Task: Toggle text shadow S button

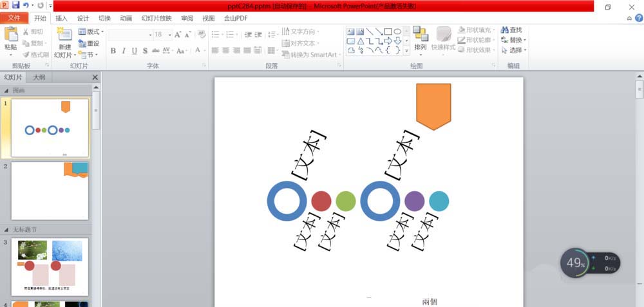Action: tap(145, 51)
